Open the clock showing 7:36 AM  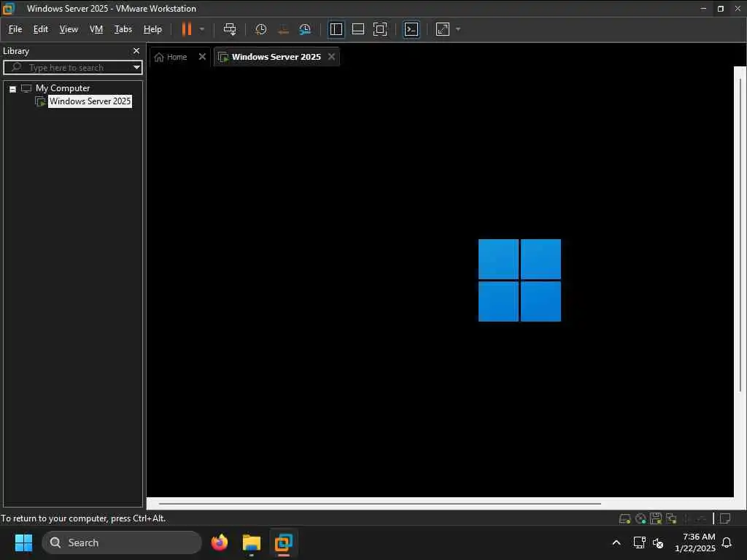[694, 542]
